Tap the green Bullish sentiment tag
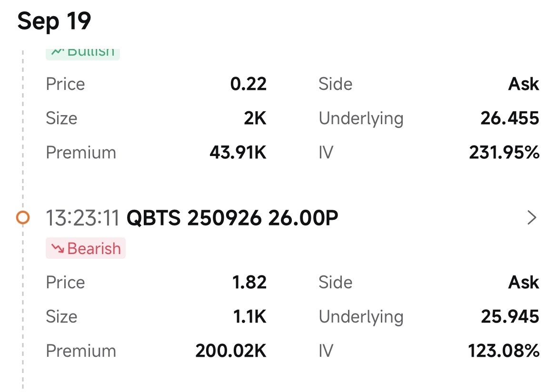 83,52
